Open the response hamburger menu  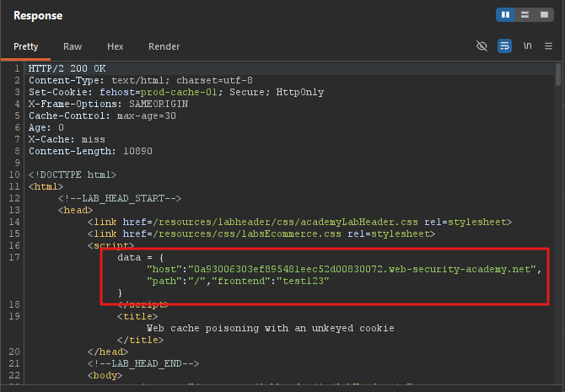coord(548,46)
